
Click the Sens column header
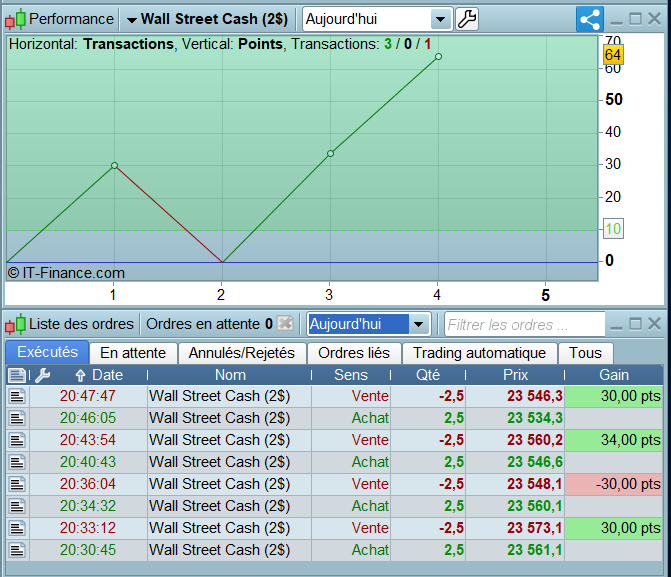tap(351, 375)
